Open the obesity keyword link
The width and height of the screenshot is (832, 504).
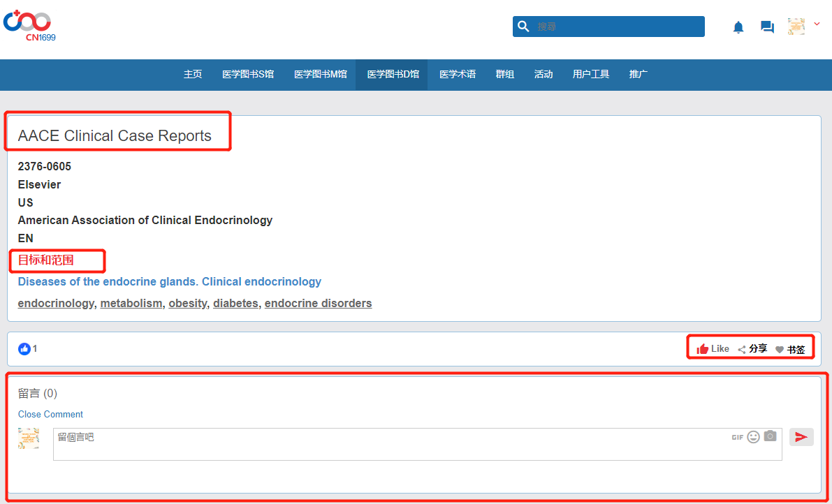click(x=188, y=303)
